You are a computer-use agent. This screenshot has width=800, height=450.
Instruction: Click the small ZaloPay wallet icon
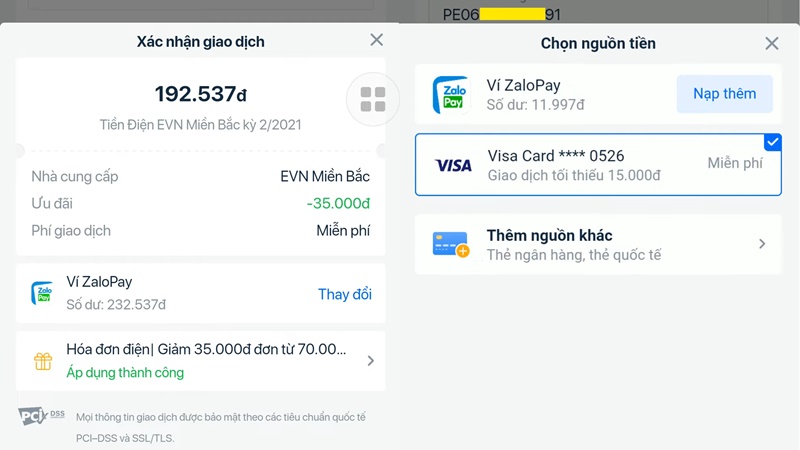coord(42,293)
